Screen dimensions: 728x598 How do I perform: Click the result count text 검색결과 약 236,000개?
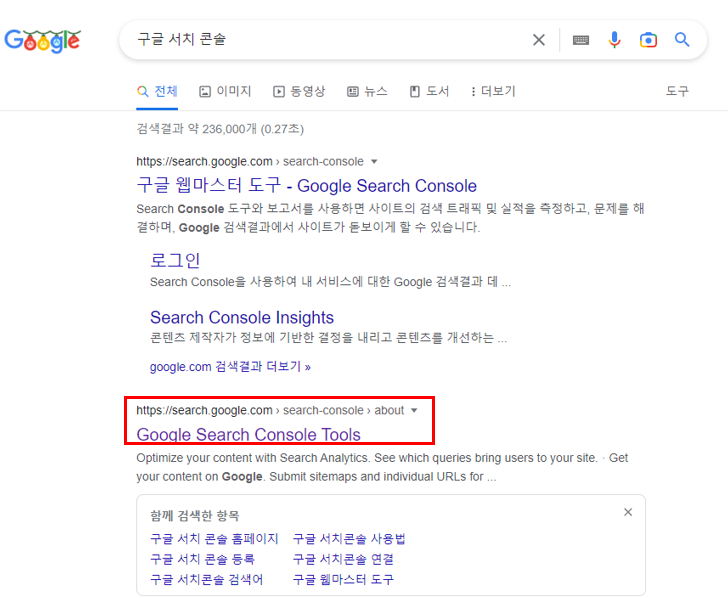220,129
